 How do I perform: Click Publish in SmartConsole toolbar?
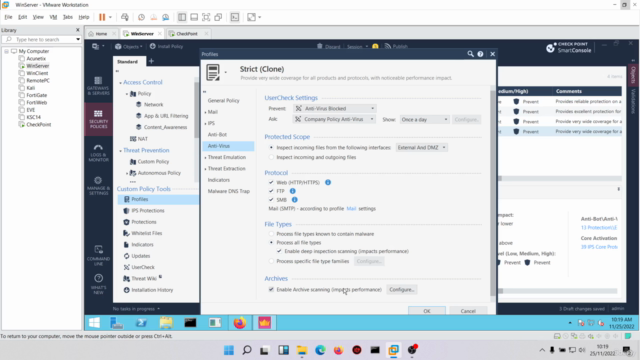[396, 47]
